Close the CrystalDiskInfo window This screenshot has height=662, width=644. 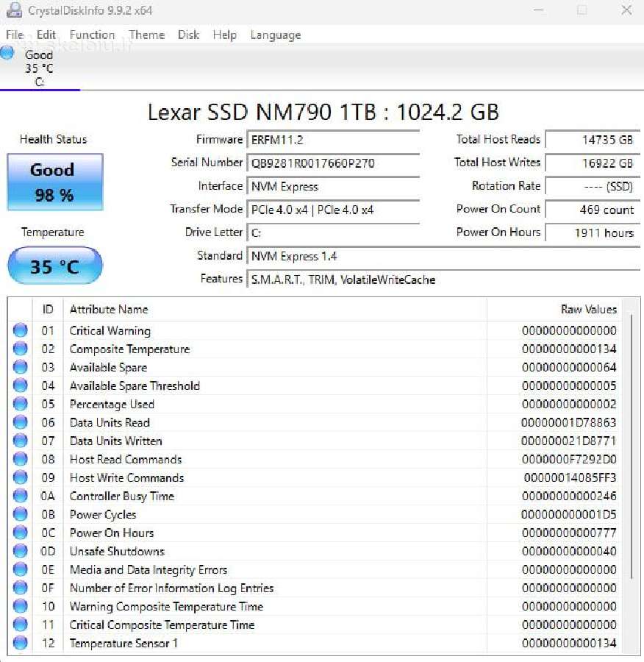pos(626,10)
